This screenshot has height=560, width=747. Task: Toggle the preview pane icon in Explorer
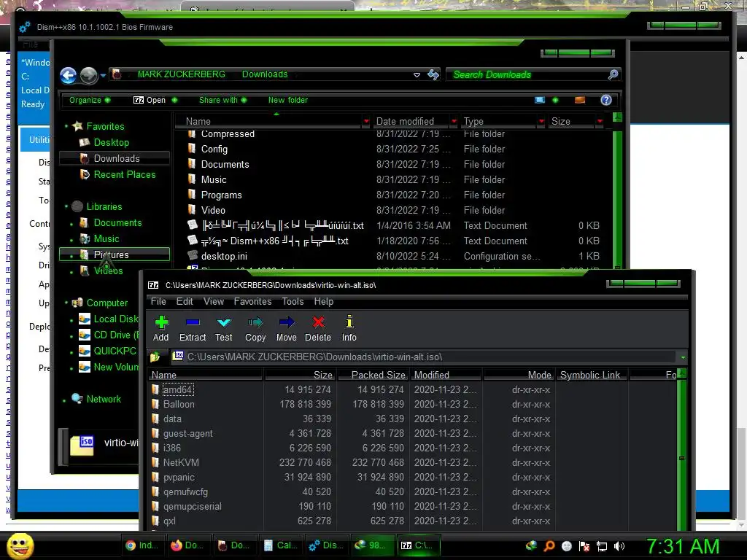tap(580, 100)
